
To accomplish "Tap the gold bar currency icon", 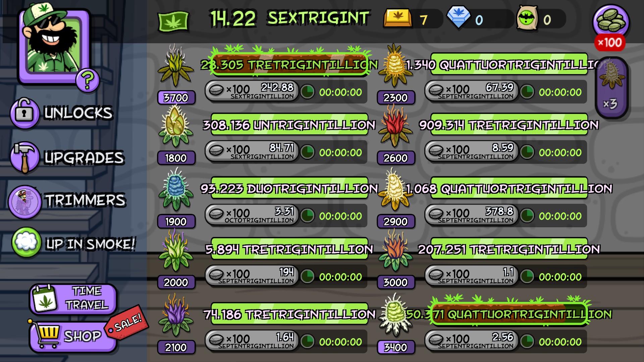I will pyautogui.click(x=397, y=18).
